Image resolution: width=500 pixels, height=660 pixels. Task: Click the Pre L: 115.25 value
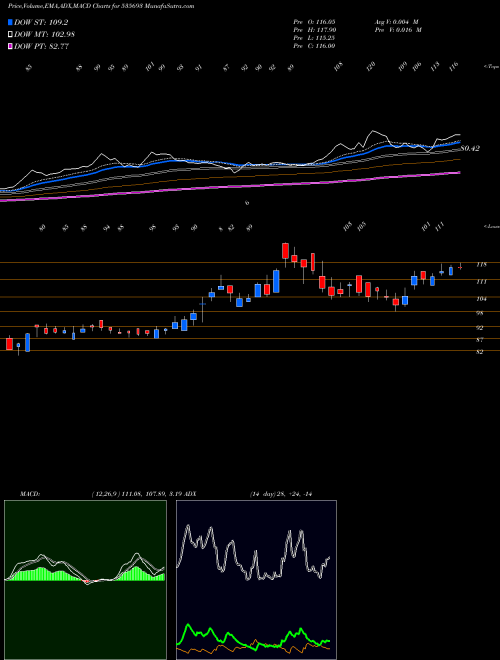tap(314, 38)
